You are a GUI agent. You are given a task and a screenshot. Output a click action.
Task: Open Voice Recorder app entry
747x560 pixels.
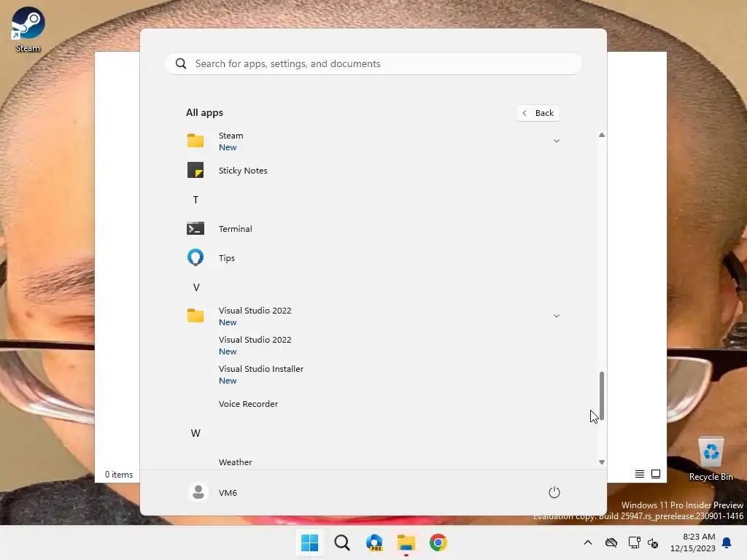[x=248, y=404]
